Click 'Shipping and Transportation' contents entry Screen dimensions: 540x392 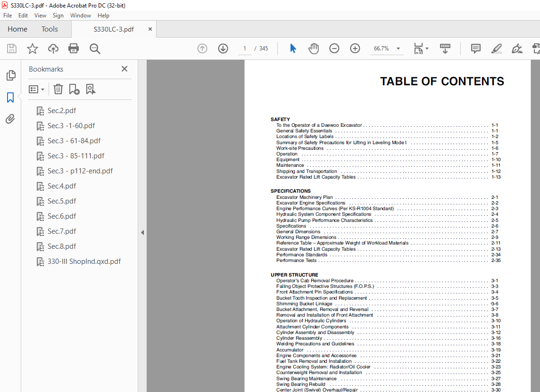point(307,171)
